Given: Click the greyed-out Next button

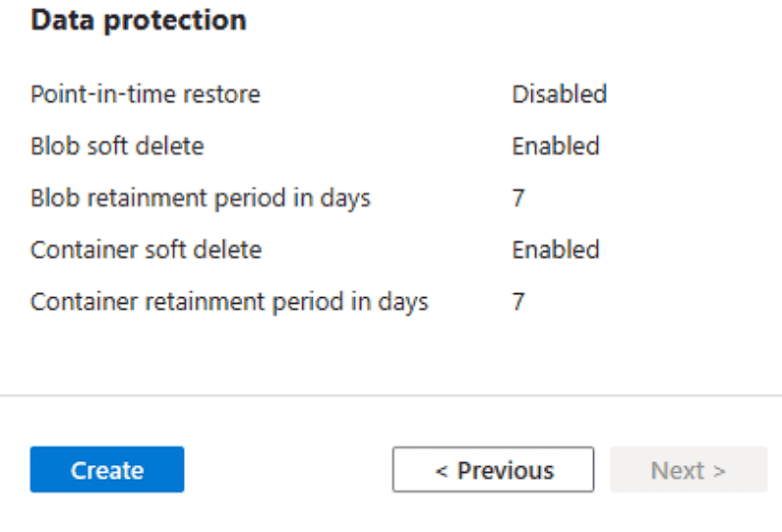Looking at the screenshot, I should click(688, 470).
